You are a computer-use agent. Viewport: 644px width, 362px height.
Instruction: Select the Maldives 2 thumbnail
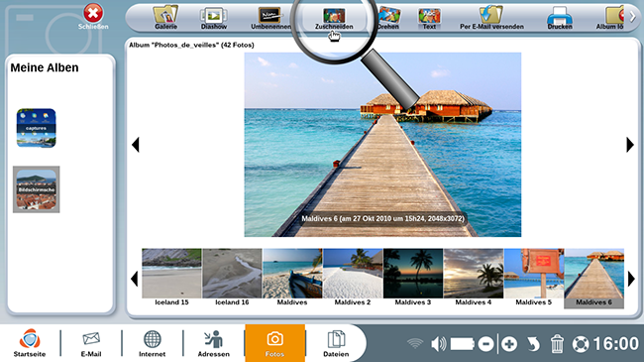pyautogui.click(x=353, y=278)
